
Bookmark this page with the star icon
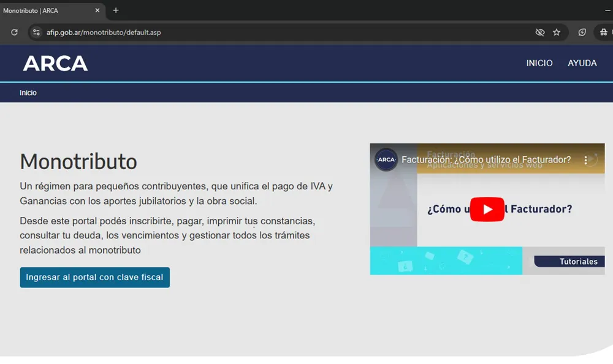click(557, 32)
